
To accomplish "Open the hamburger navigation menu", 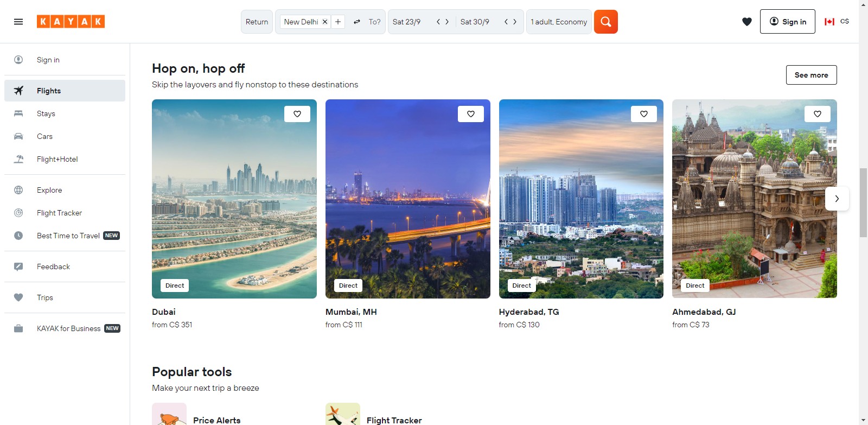I will tap(18, 22).
